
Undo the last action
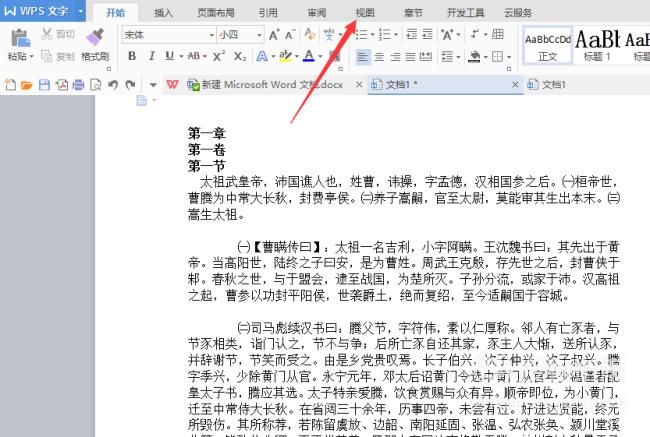(113, 85)
